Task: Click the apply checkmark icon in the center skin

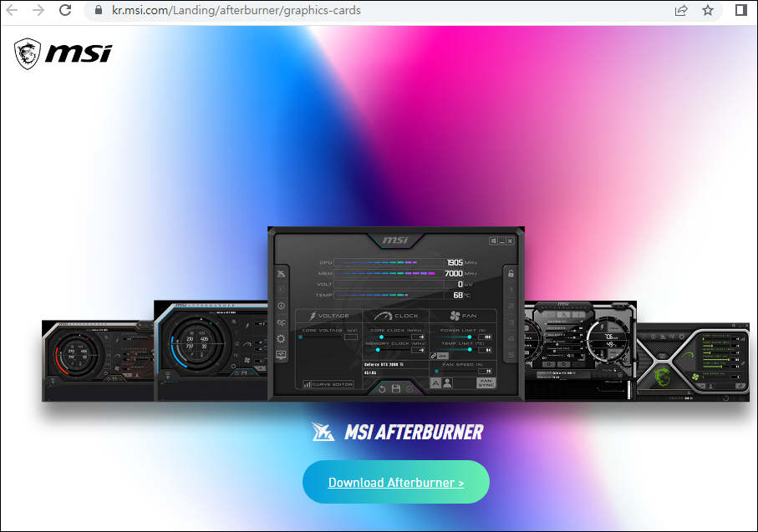Action: point(410,389)
